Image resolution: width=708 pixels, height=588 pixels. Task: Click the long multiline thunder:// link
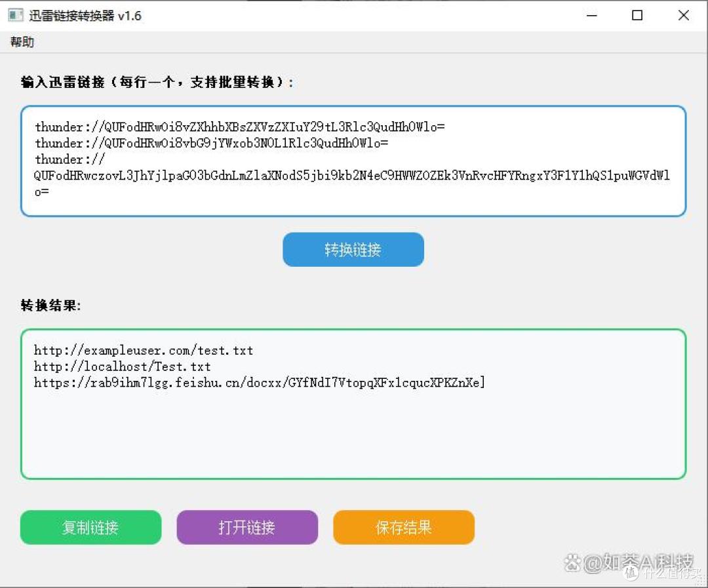coord(351,176)
